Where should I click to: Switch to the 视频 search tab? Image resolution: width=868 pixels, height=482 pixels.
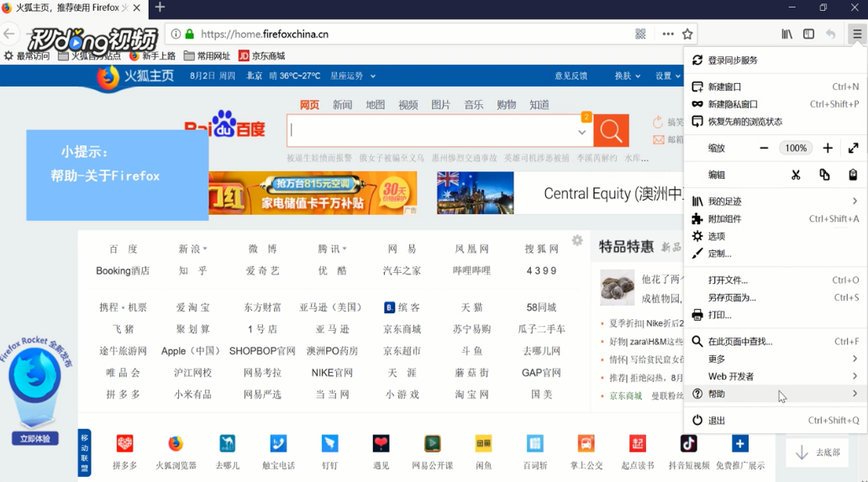[x=408, y=105]
